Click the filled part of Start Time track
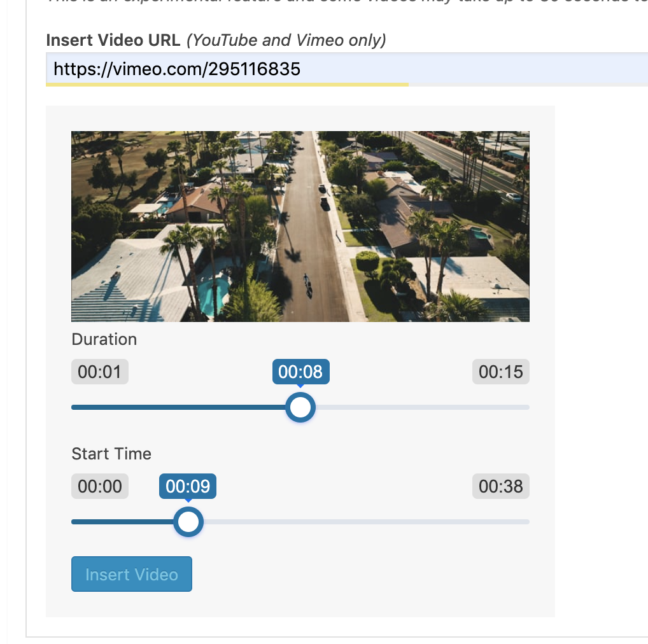Screen dimensions: 648x644 (x=121, y=522)
